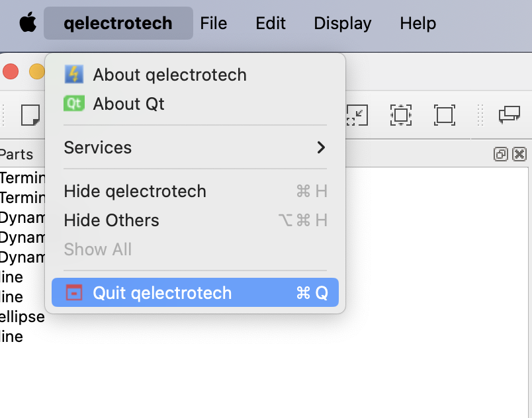Select the ellipse item in Parts list
Screen dimensions: 532x418
point(21,317)
